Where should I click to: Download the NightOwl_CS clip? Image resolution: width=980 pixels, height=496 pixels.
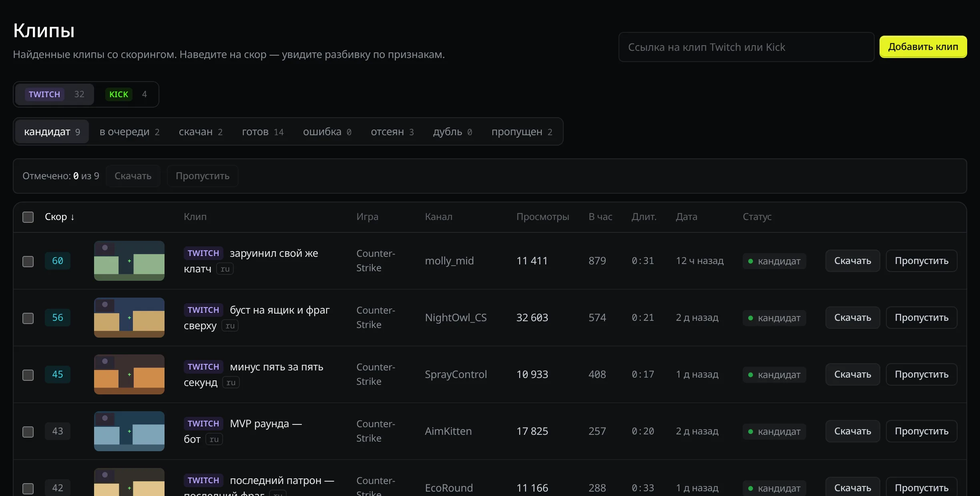853,318
